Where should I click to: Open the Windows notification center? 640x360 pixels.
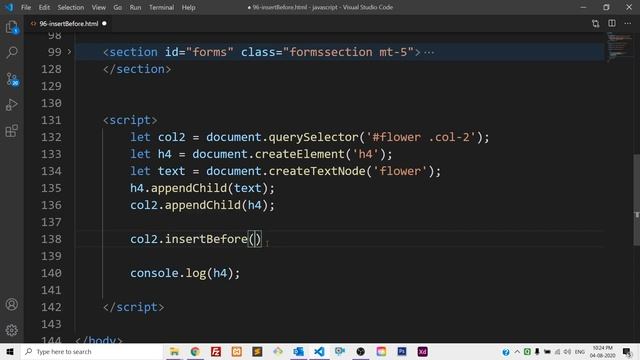click(627, 352)
